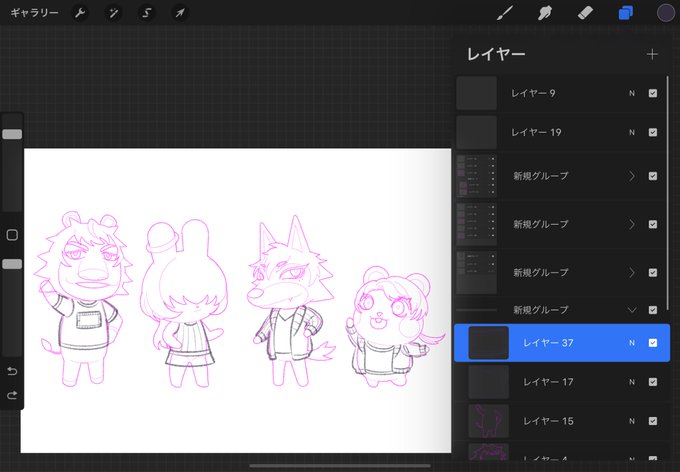Uncheck visibility of second 新規グループ
Screen dimensions: 680x472
[653, 224]
